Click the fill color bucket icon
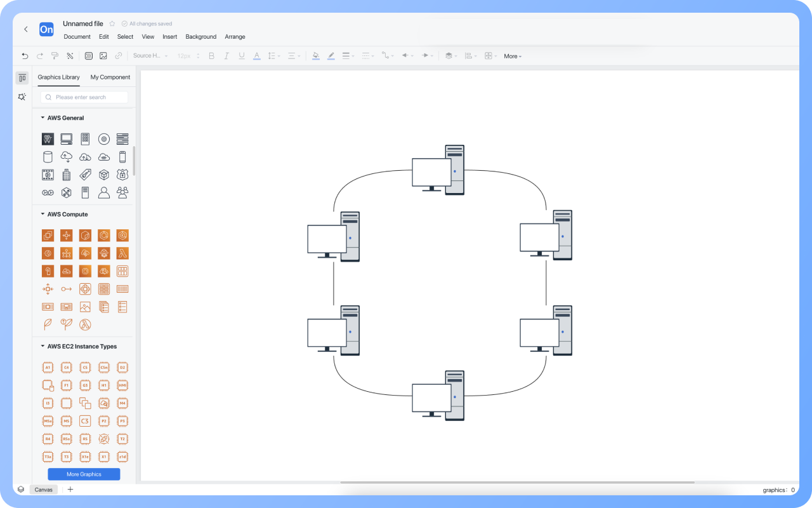Image resolution: width=812 pixels, height=508 pixels. coord(315,56)
